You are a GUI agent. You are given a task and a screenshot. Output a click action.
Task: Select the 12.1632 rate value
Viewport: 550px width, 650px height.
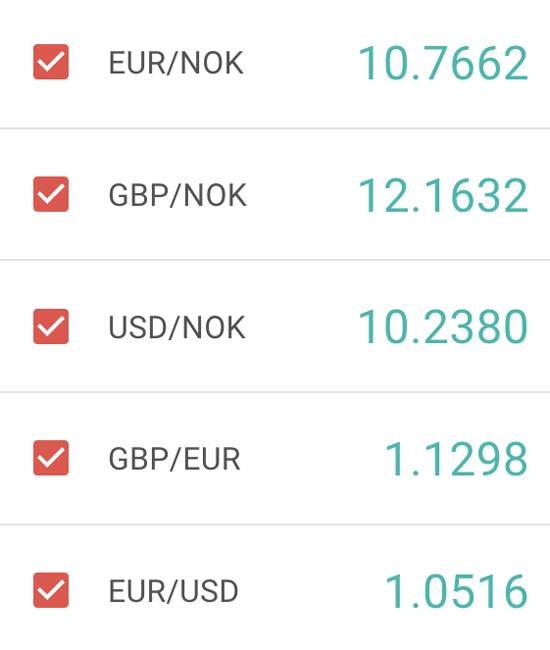click(443, 195)
